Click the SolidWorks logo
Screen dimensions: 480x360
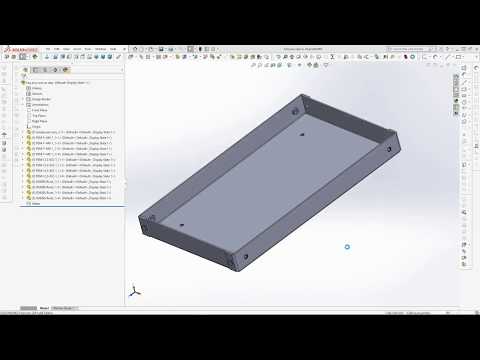21,49
